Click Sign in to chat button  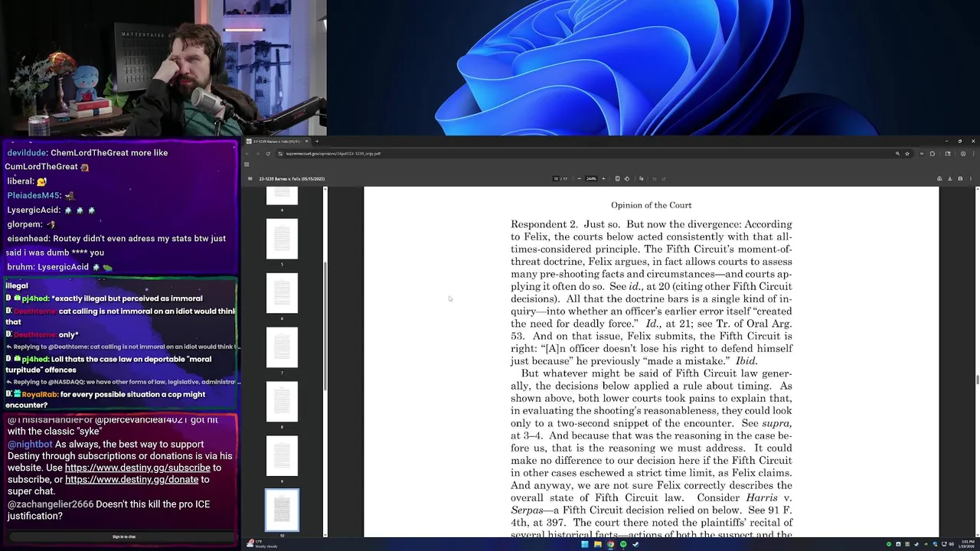(x=123, y=536)
